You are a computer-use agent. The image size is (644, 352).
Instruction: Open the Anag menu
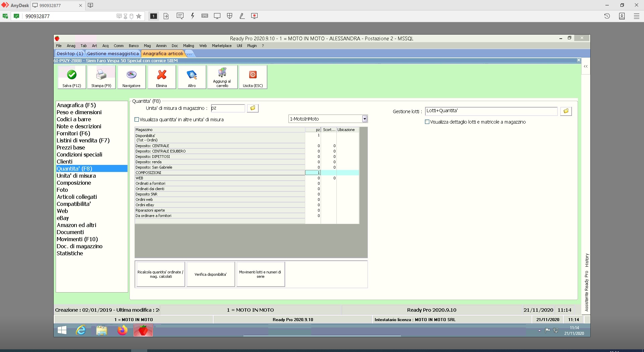pyautogui.click(x=71, y=46)
